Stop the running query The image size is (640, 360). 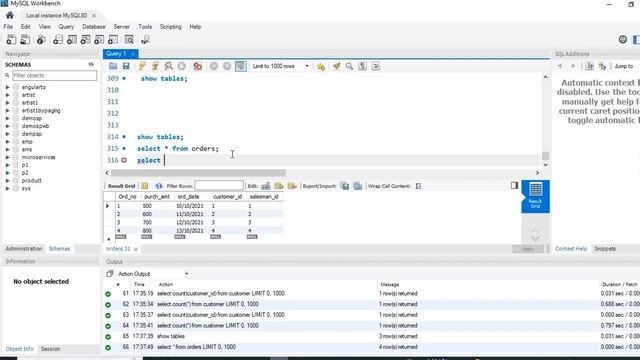click(182, 66)
